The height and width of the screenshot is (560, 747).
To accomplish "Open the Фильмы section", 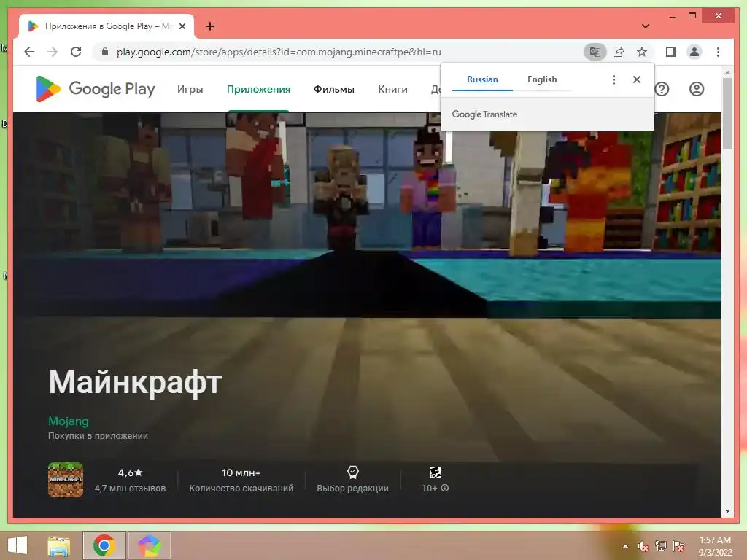I will click(x=334, y=89).
